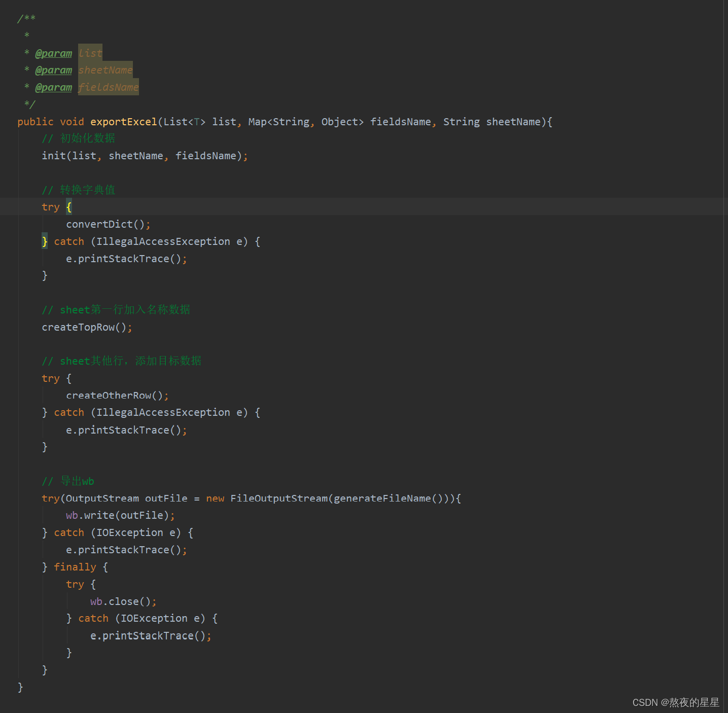
Task: Click 'OutputStream outFile' declaration
Action: [x=127, y=498]
